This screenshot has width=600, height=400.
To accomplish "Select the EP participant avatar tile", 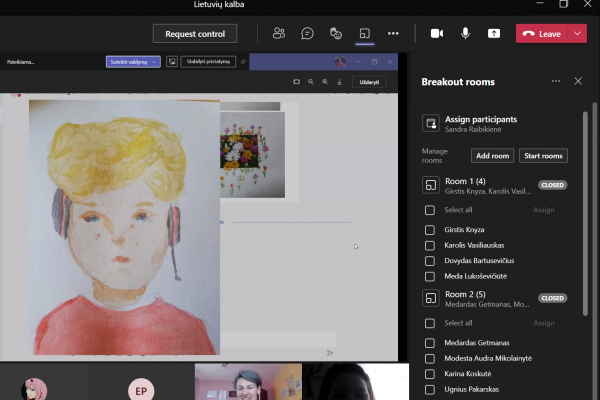I will pyautogui.click(x=141, y=390).
